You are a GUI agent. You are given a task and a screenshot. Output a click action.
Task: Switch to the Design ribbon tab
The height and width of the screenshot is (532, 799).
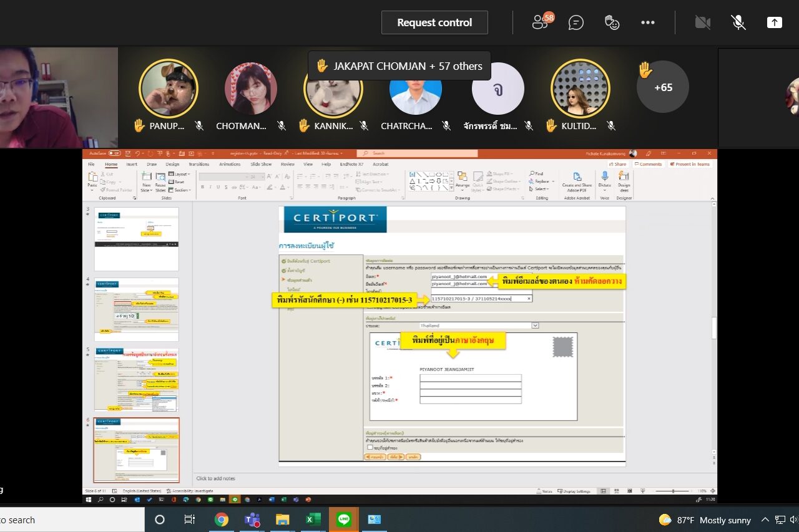pos(172,164)
